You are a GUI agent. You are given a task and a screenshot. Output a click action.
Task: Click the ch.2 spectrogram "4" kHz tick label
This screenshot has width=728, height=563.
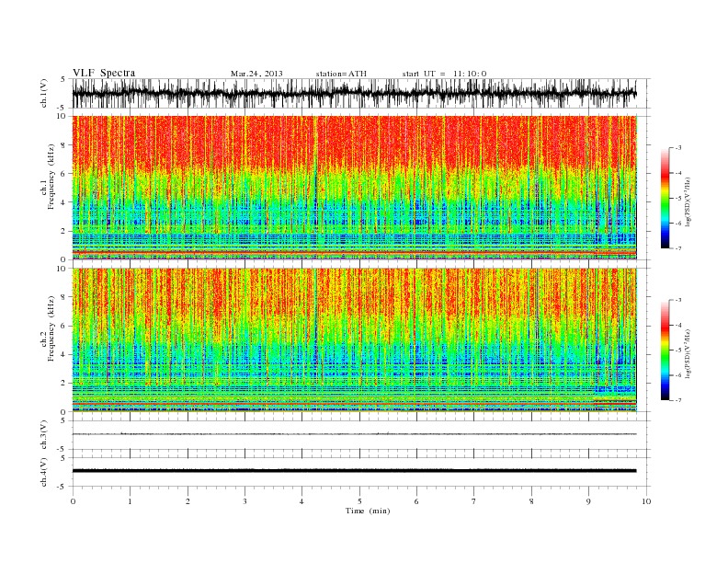click(63, 355)
